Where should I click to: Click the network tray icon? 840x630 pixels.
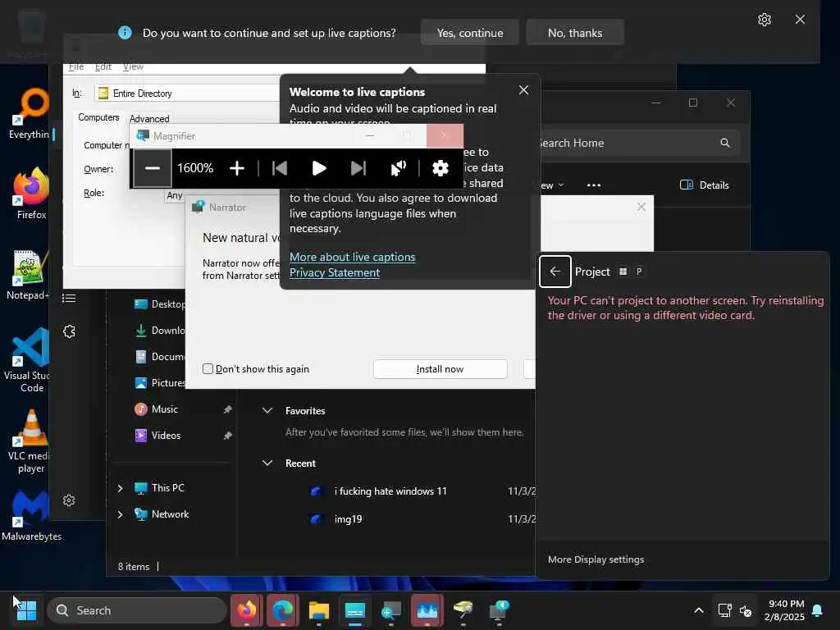(x=724, y=610)
